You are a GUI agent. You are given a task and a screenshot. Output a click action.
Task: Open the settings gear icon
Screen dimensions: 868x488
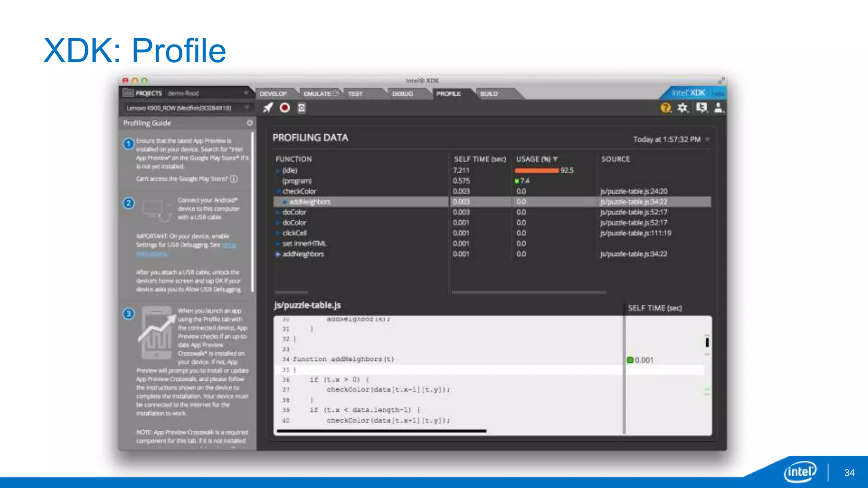click(682, 108)
